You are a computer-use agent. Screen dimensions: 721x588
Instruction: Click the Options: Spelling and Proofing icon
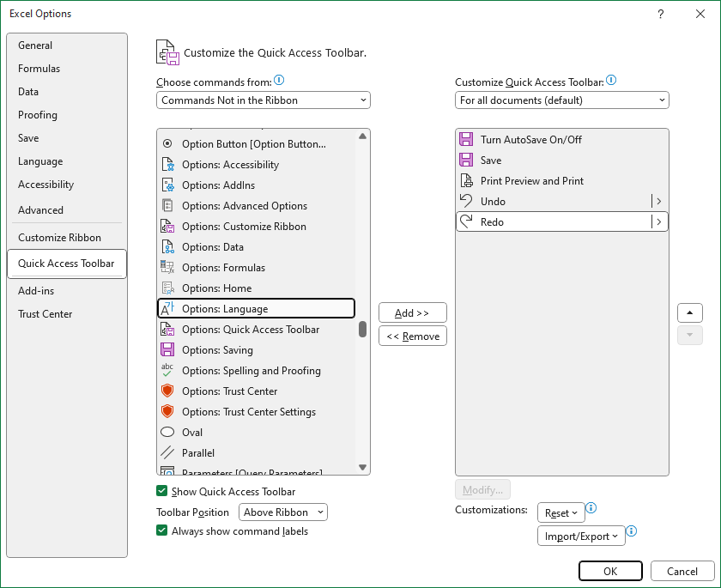167,370
